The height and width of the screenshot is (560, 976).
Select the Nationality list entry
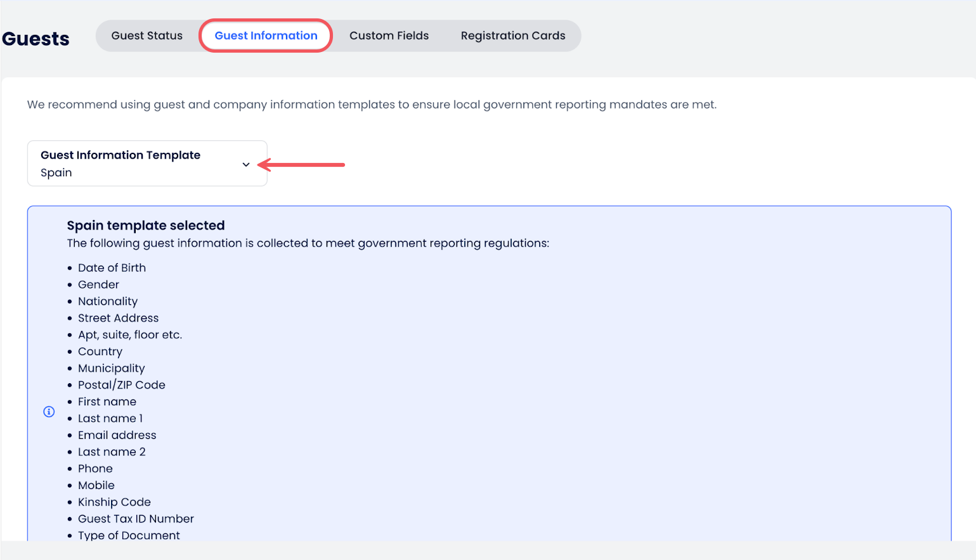pyautogui.click(x=108, y=301)
